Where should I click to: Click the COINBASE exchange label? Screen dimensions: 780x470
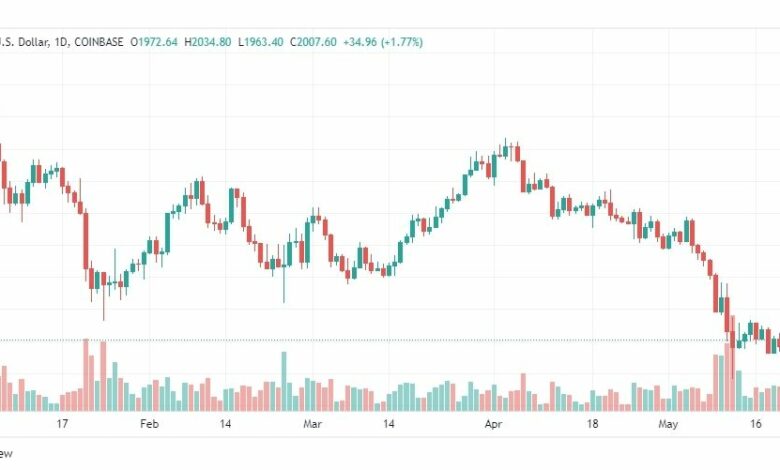[98, 42]
